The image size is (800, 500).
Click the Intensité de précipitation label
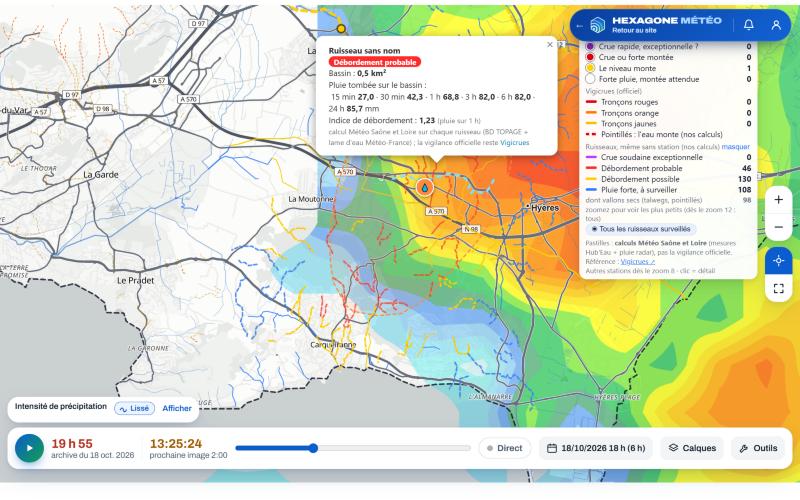61,406
